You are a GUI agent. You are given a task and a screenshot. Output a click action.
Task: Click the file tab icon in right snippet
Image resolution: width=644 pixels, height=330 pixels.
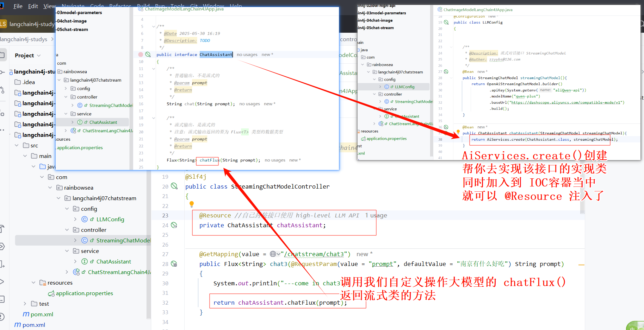(x=440, y=9)
